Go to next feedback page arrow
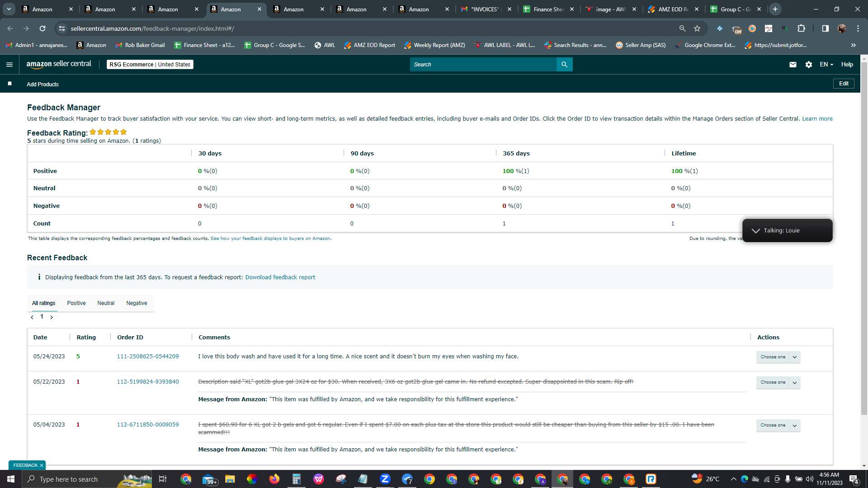Screen dimensions: 868x488 [52, 317]
